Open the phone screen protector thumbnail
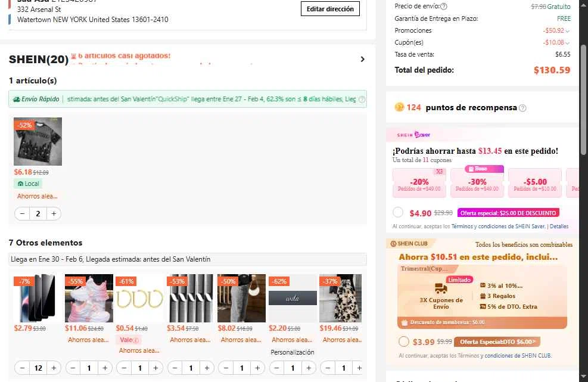Screen dimensions: 588x382 (38, 299)
